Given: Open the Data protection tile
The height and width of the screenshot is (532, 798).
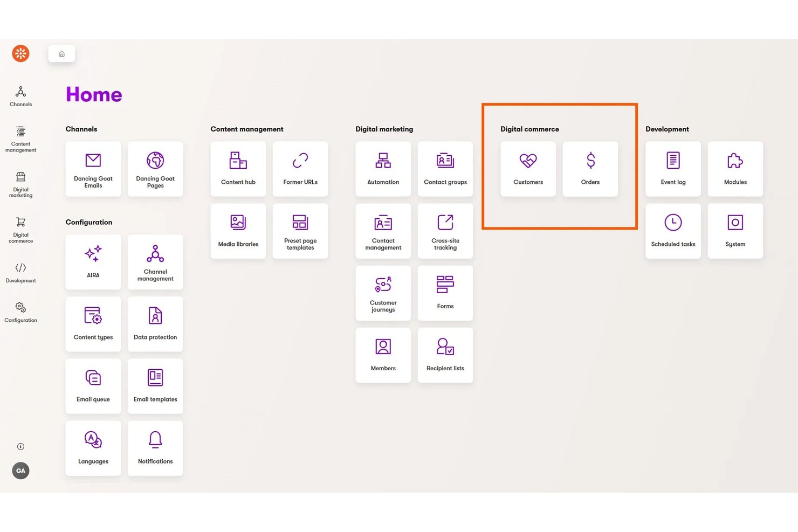Looking at the screenshot, I should (x=155, y=324).
